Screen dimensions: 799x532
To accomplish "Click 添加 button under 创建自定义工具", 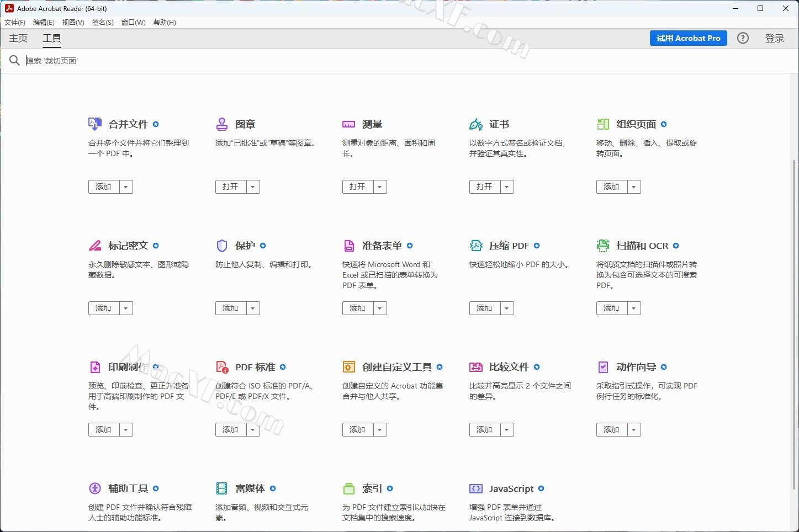I will pos(358,429).
